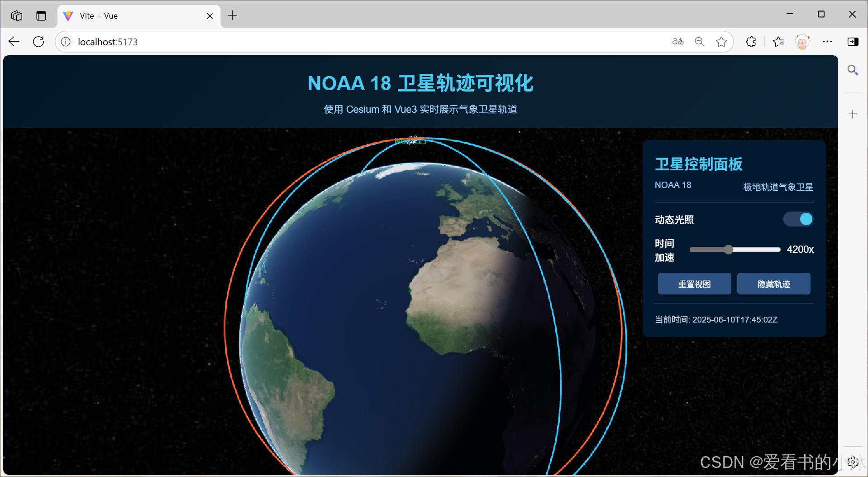Viewport: 868px width, 477px height.
Task: Toggle the browser sidebar pane
Action: click(x=853, y=42)
